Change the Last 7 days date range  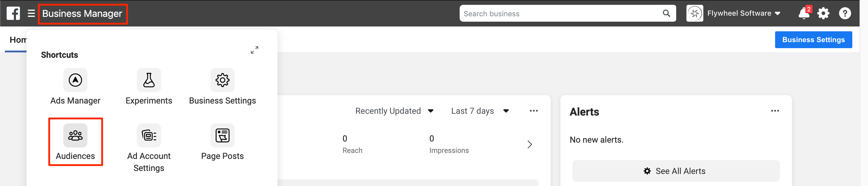(x=480, y=111)
